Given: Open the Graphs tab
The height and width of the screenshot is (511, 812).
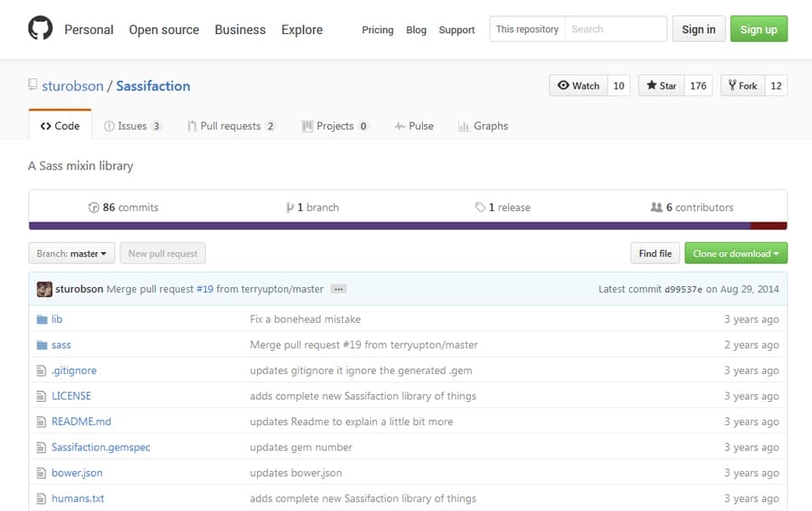Looking at the screenshot, I should click(483, 126).
